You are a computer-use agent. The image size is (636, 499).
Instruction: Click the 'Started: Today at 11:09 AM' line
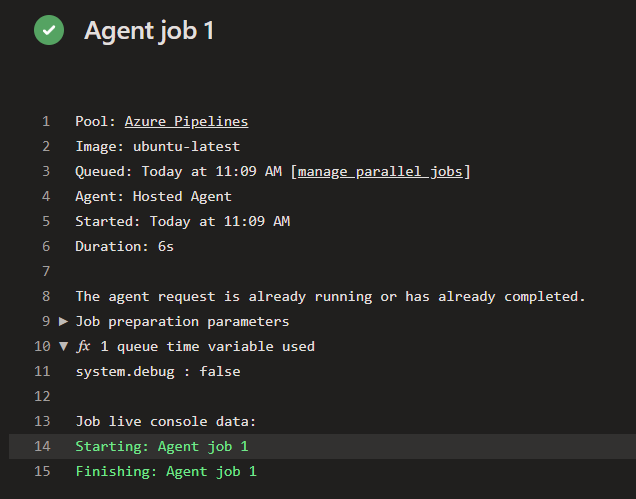pos(183,221)
